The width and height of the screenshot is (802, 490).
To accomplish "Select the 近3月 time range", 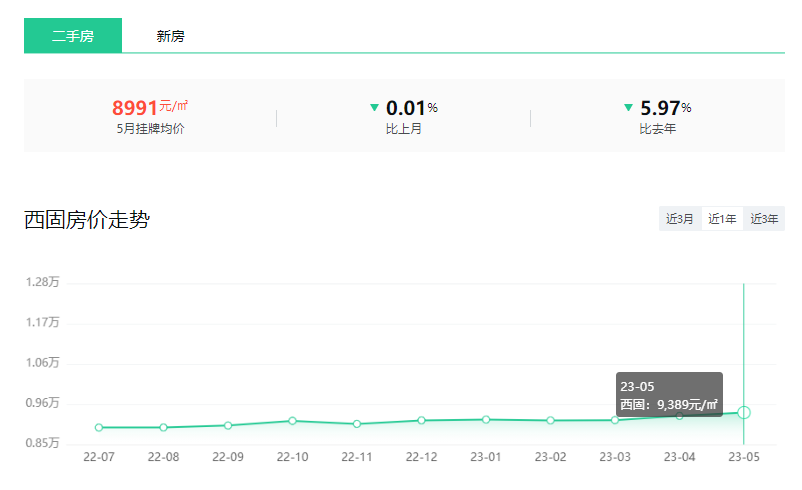I will (x=680, y=219).
